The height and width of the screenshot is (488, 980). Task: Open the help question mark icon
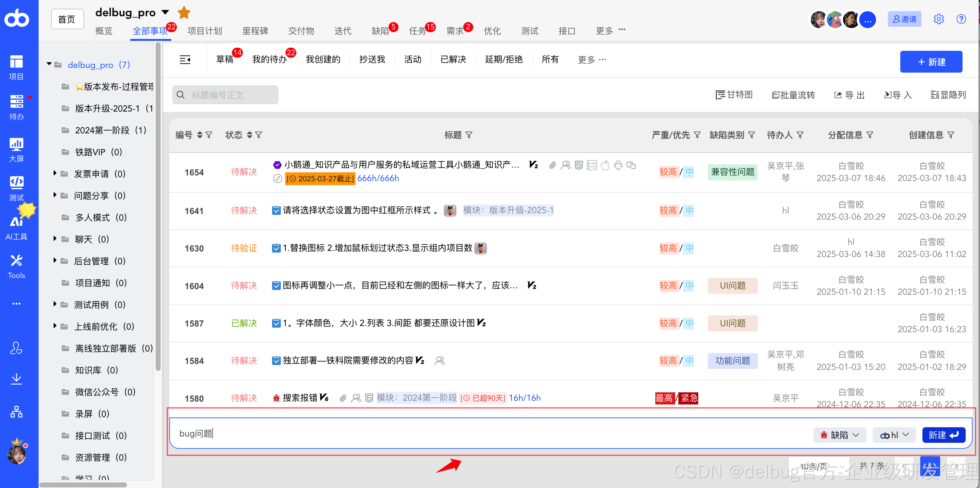[x=961, y=19]
